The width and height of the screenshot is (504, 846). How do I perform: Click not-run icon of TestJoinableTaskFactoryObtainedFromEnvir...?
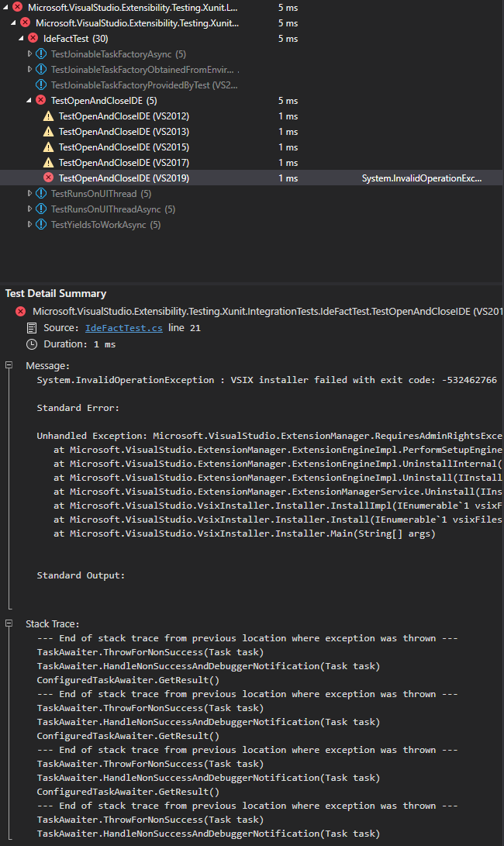tap(41, 70)
